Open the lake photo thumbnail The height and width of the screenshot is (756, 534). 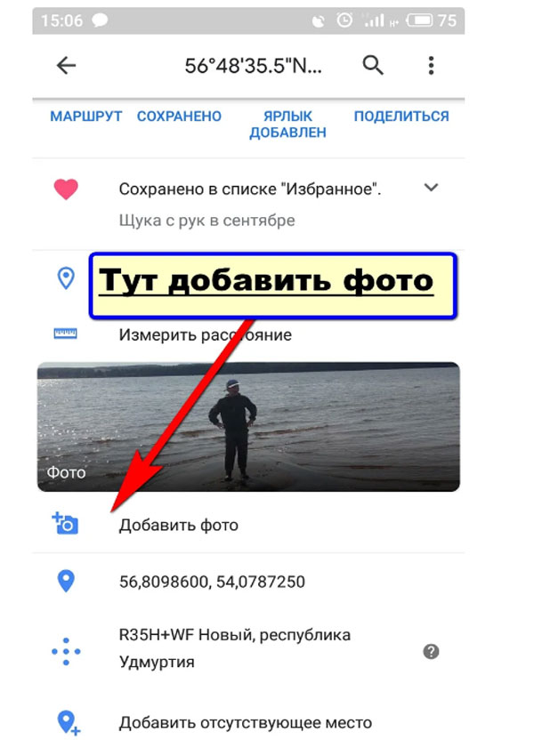pos(248,427)
